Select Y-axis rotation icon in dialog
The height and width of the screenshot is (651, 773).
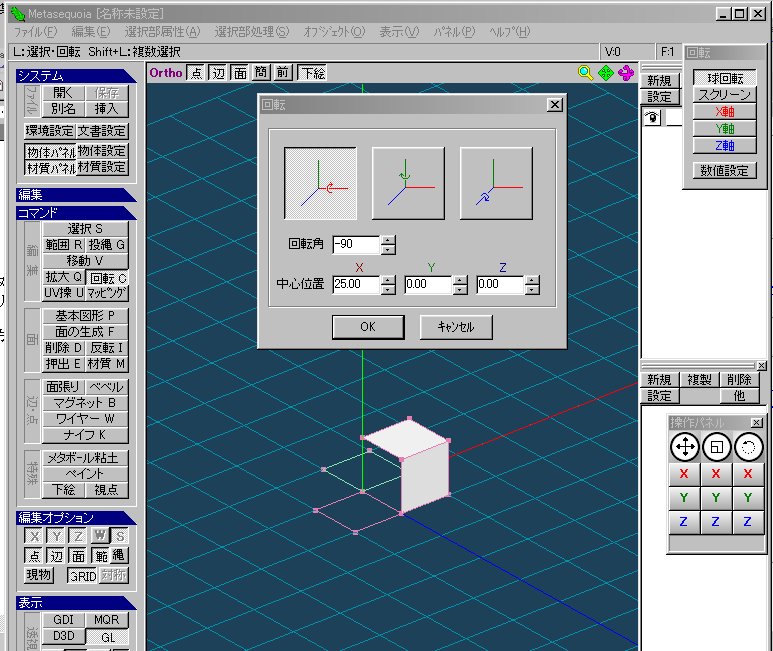pos(408,183)
